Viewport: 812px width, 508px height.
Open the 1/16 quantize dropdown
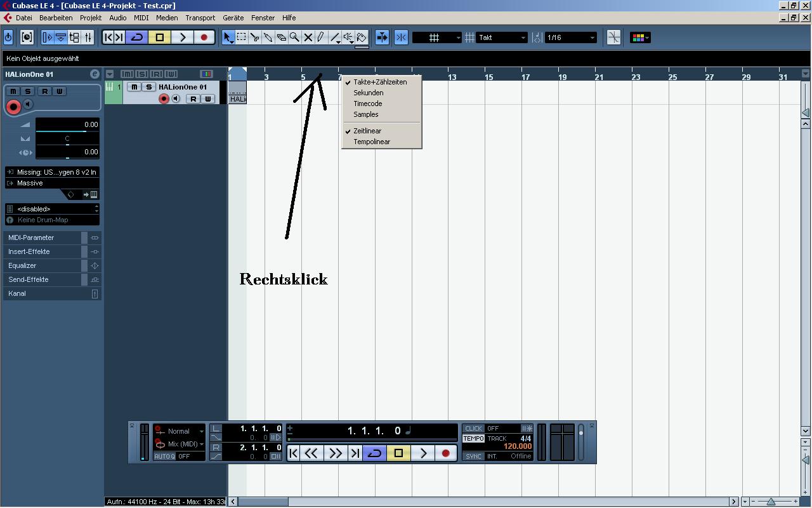pyautogui.click(x=571, y=37)
